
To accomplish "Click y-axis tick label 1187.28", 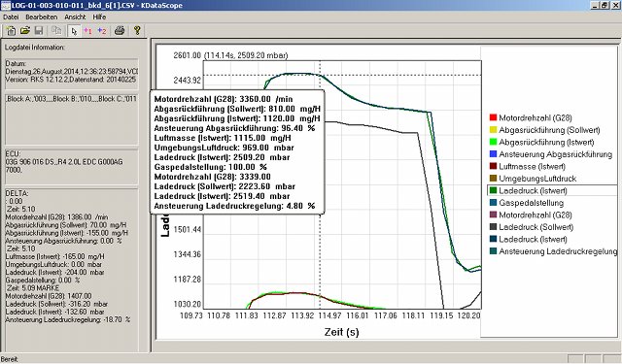I will pos(188,280).
